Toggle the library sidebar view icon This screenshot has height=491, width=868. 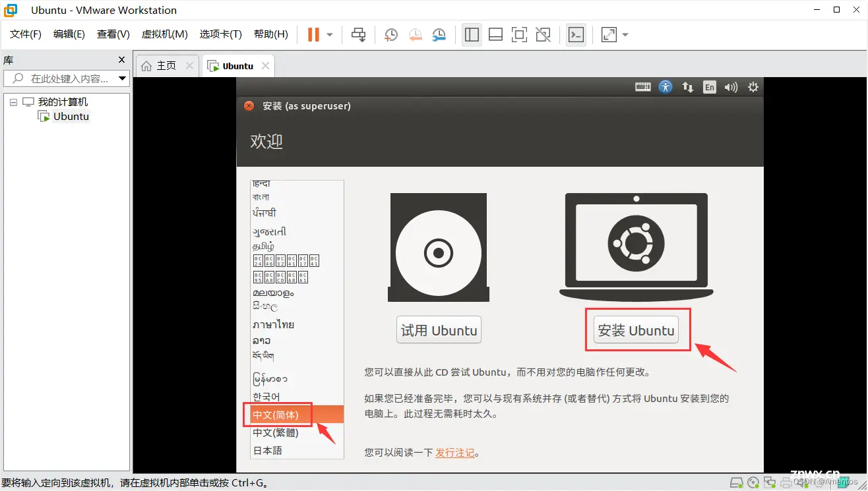tap(472, 34)
